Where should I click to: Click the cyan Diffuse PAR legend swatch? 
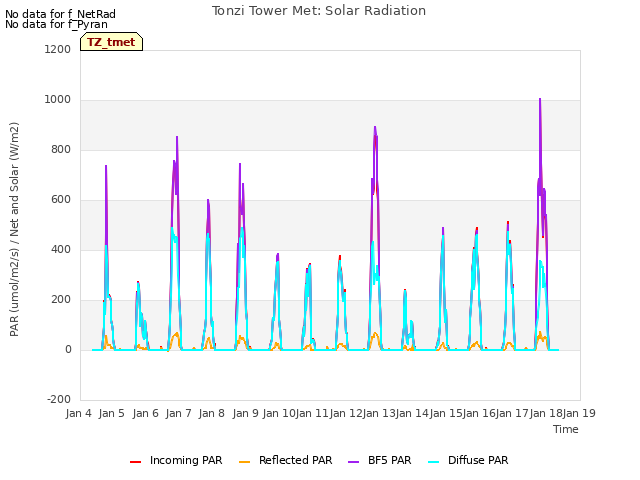coord(434,462)
